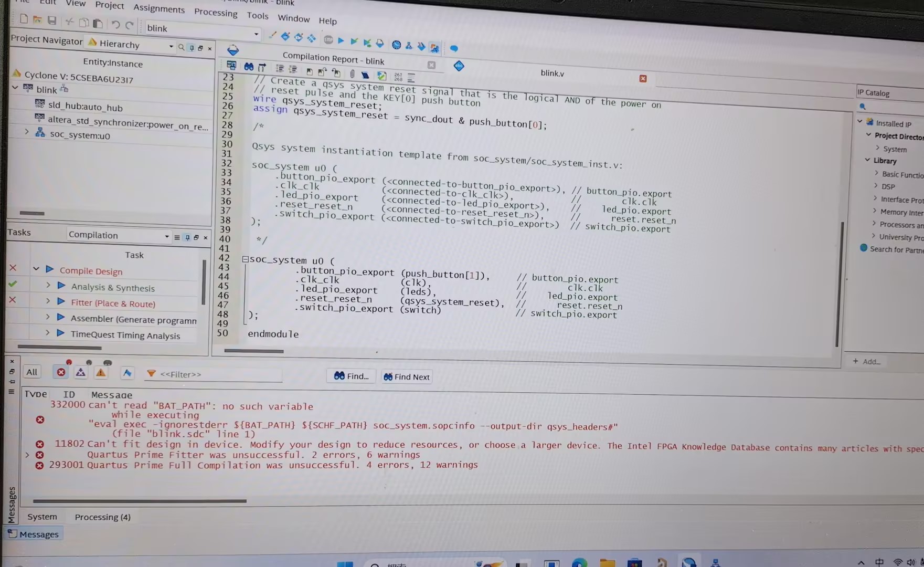Switch to the blink.v editor tab

tap(552, 73)
